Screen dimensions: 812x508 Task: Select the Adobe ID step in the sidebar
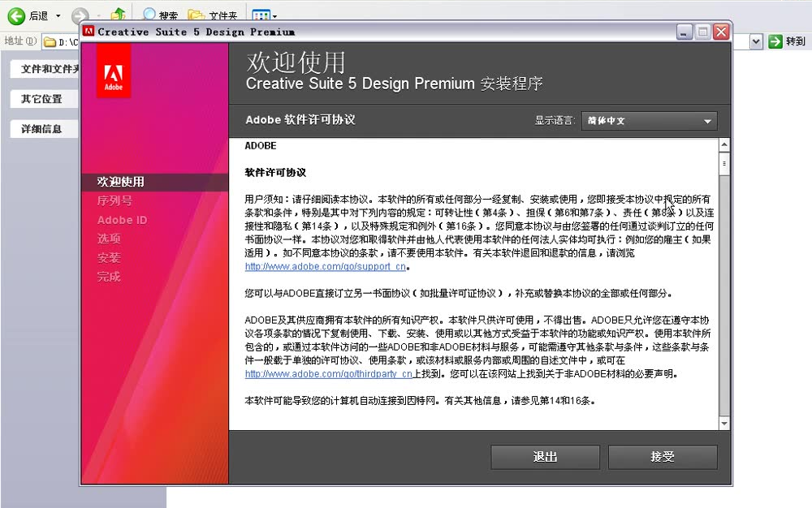pyautogui.click(x=122, y=219)
